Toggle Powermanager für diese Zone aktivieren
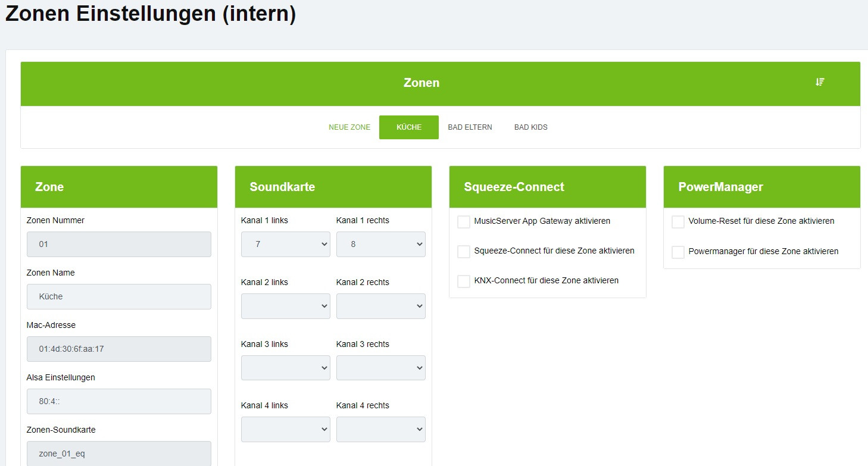The width and height of the screenshot is (868, 466). (678, 252)
